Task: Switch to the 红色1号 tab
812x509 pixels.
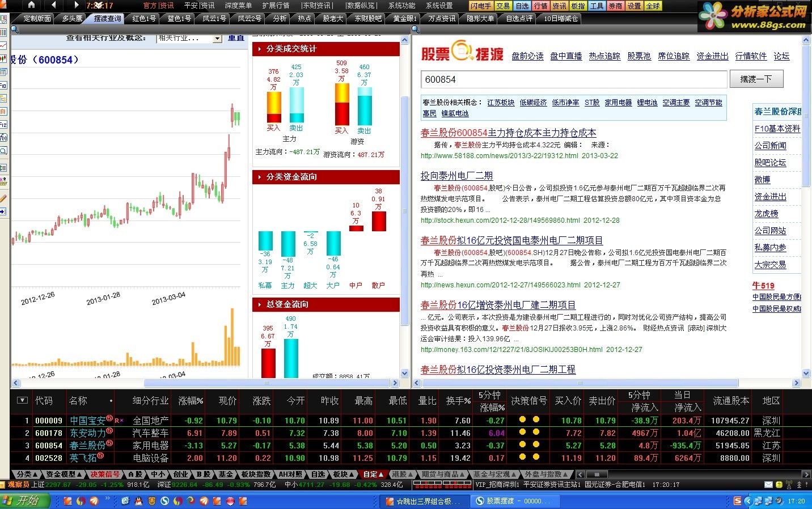Action: click(x=143, y=19)
